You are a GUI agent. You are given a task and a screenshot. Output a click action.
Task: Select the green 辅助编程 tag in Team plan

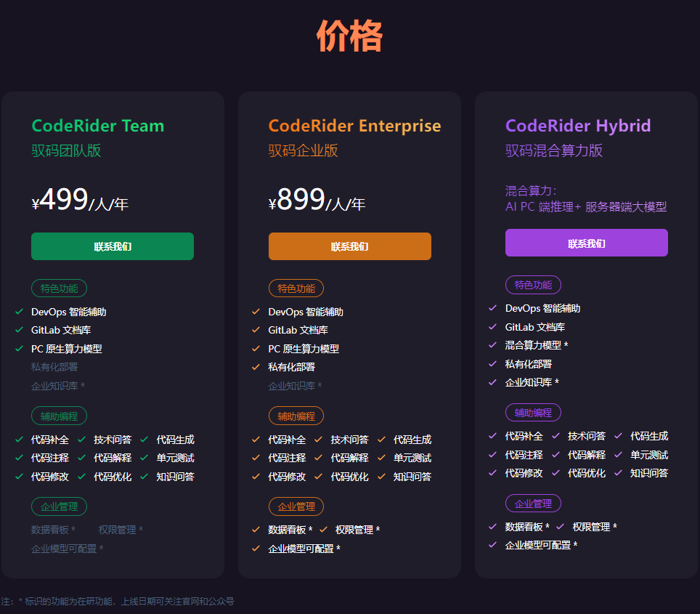coord(59,416)
